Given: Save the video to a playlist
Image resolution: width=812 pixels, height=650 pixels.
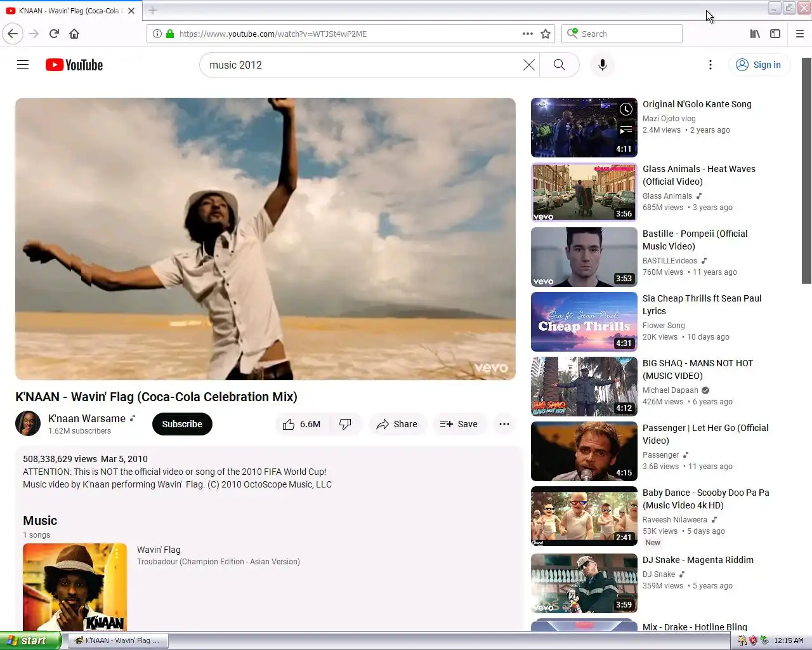Looking at the screenshot, I should click(x=459, y=424).
